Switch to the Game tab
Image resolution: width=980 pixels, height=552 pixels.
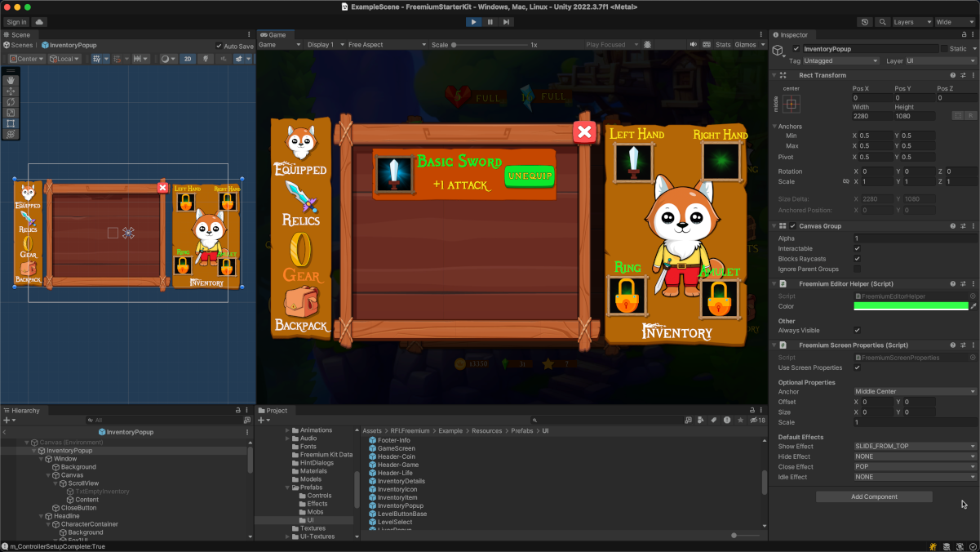click(273, 35)
